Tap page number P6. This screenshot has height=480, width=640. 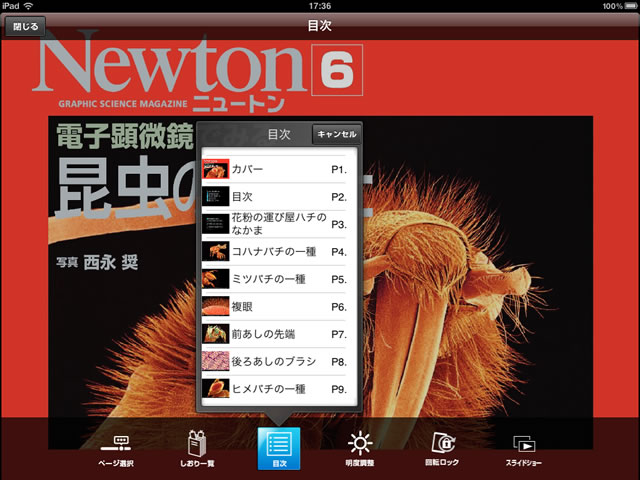click(x=339, y=307)
